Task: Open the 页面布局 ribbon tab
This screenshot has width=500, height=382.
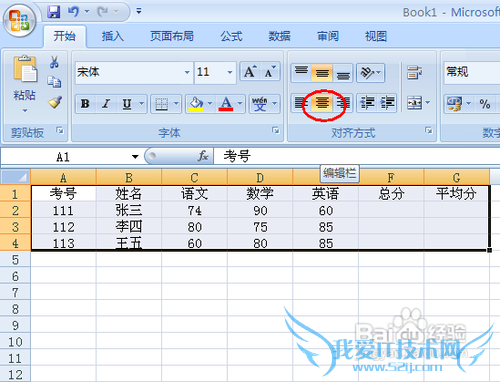Action: point(172,36)
